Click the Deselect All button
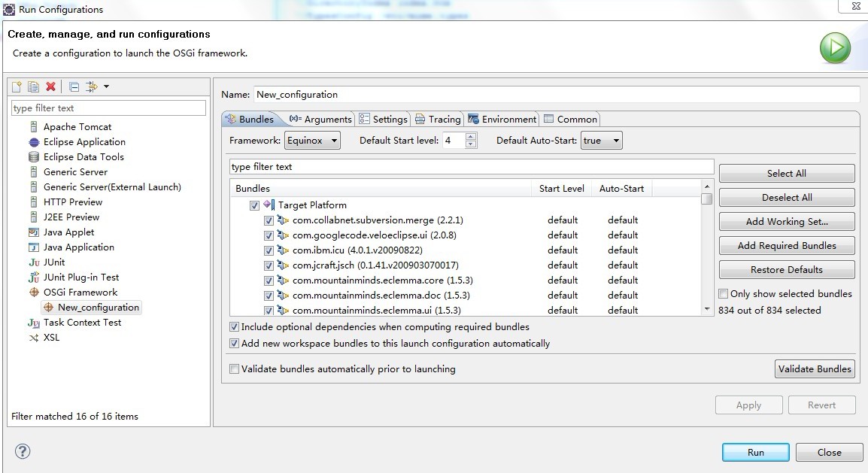This screenshot has width=868, height=473. (x=787, y=198)
